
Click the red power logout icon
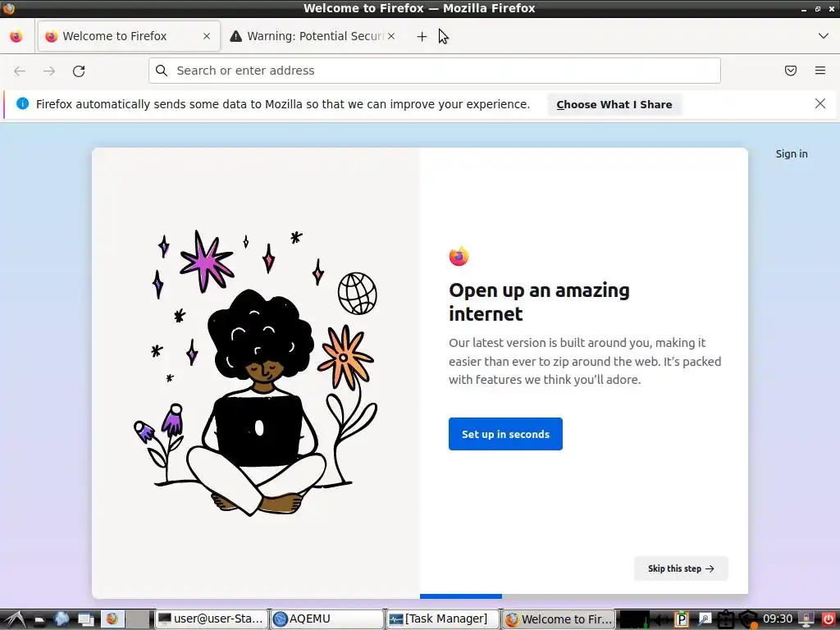[829, 619]
